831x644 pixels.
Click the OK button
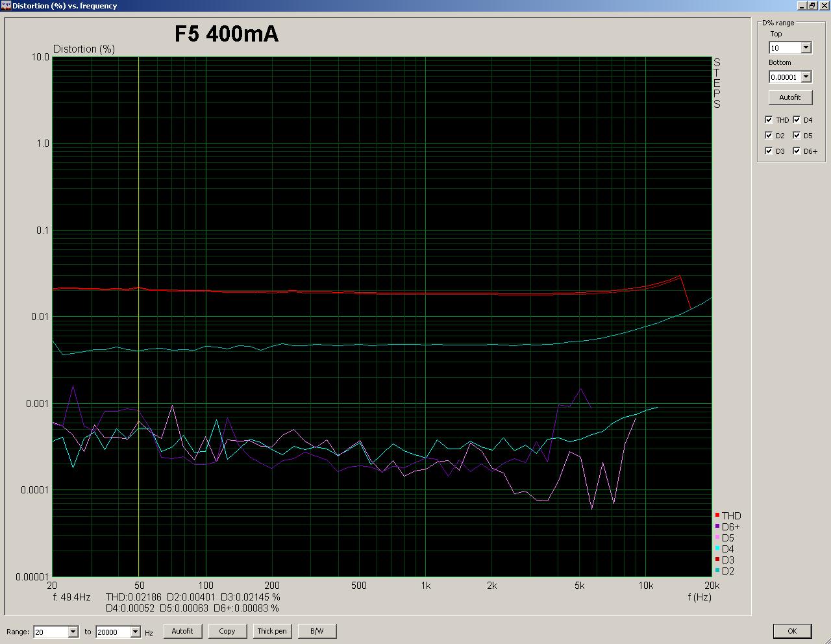792,631
